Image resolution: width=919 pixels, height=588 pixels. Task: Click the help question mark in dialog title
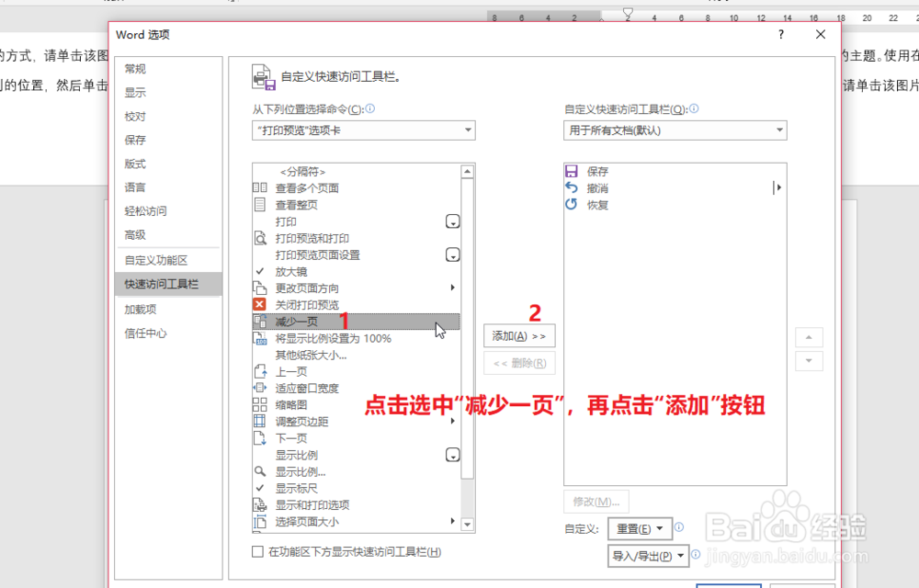pyautogui.click(x=780, y=35)
